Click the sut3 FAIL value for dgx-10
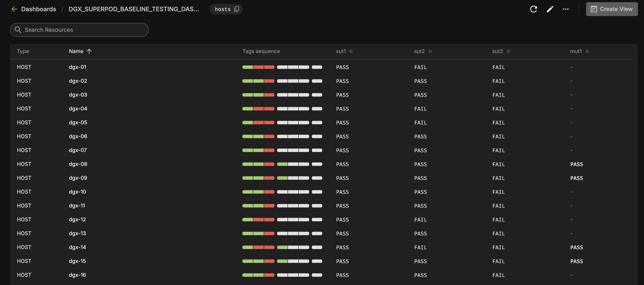644x285 pixels. [499, 192]
